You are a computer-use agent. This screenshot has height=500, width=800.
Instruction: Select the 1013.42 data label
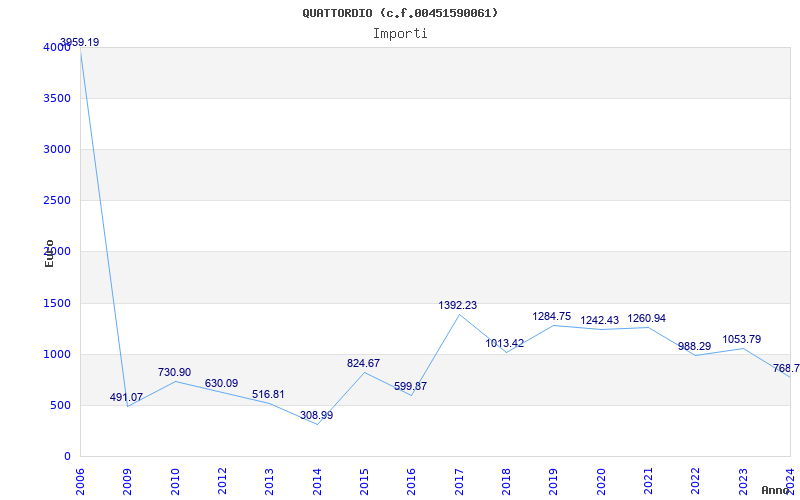click(x=505, y=343)
